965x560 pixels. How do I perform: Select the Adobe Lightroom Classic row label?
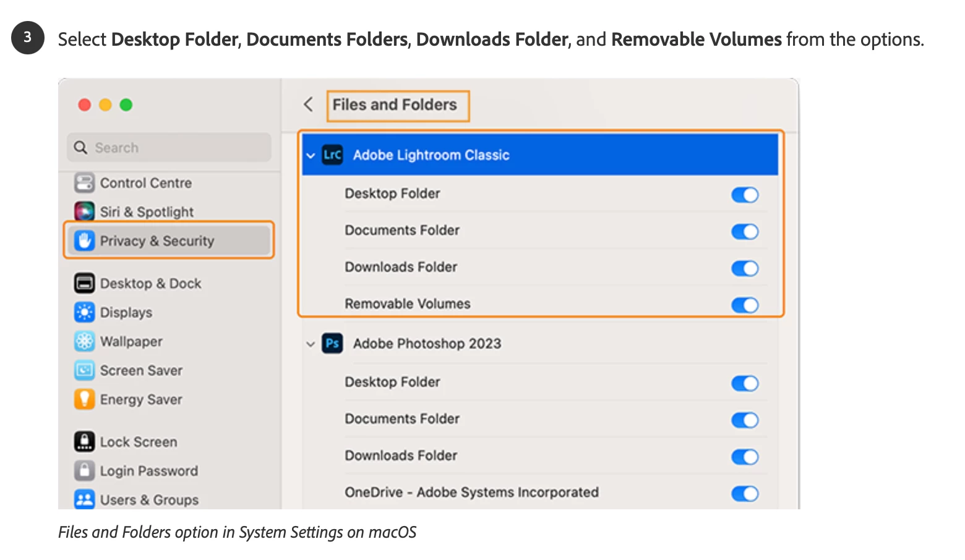431,155
